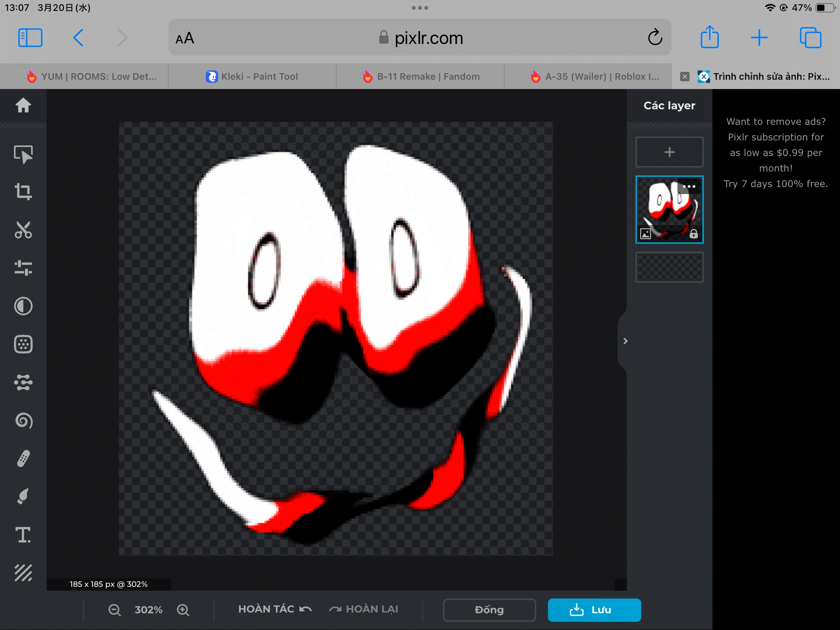
Task: Collapse the layers panel with chevron
Action: click(625, 341)
